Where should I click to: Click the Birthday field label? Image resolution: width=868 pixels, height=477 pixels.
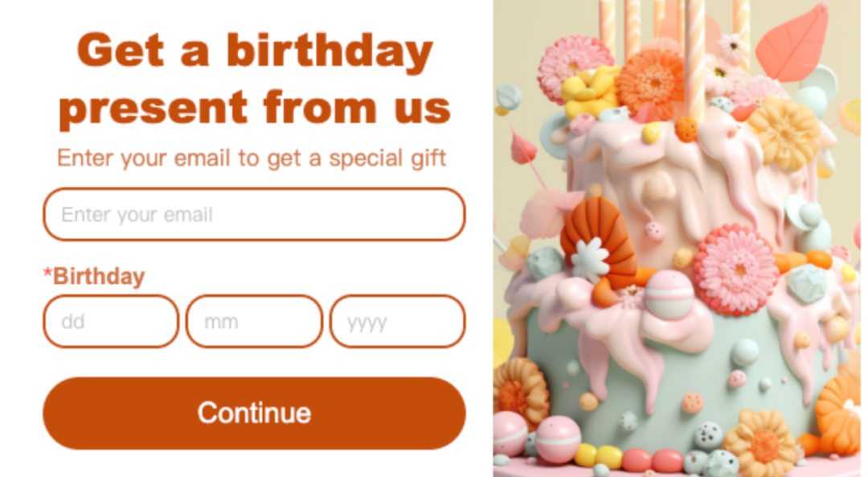[99, 277]
